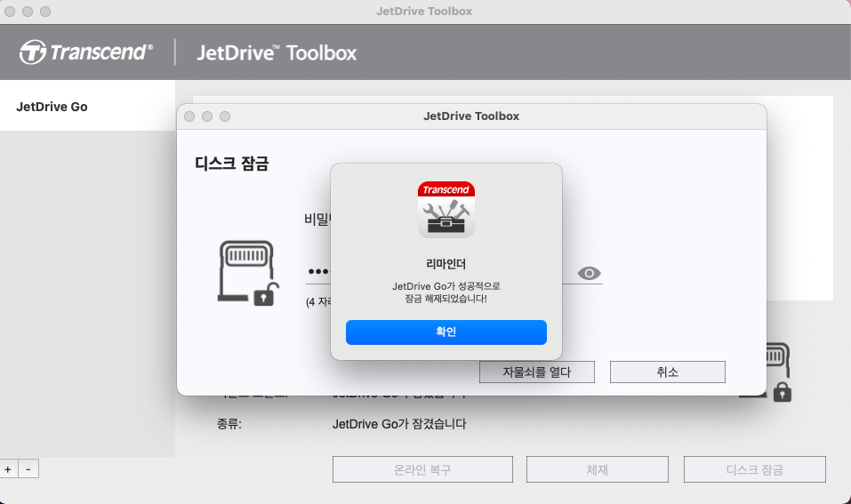This screenshot has width=851, height=504.
Task: Click the unlocked drive icon in dialog
Action: [x=248, y=273]
